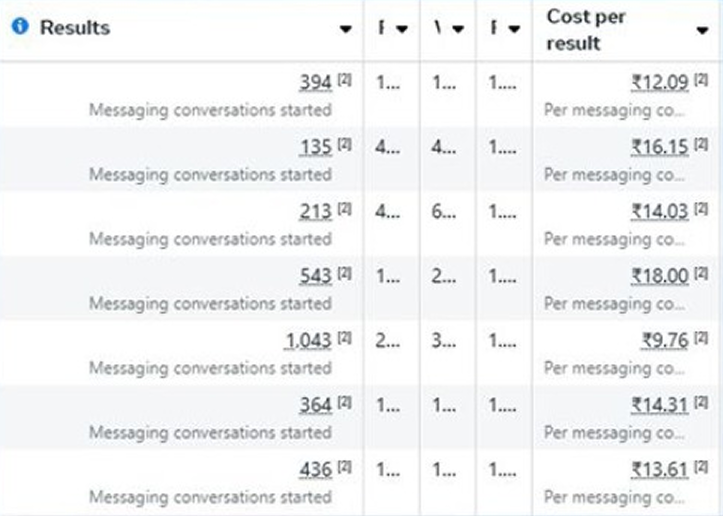
Task: Open the Results column dropdown arrow
Action: pyautogui.click(x=346, y=29)
